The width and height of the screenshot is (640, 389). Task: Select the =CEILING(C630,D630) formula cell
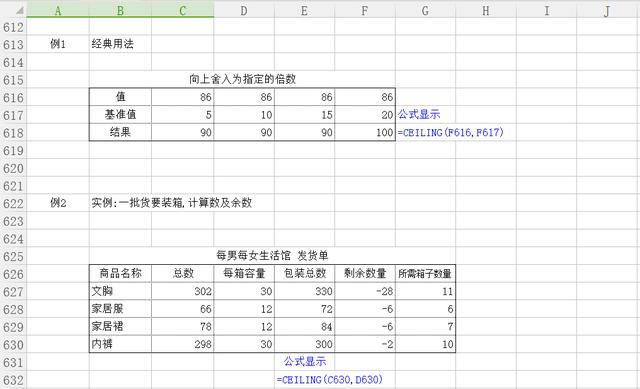[330, 380]
